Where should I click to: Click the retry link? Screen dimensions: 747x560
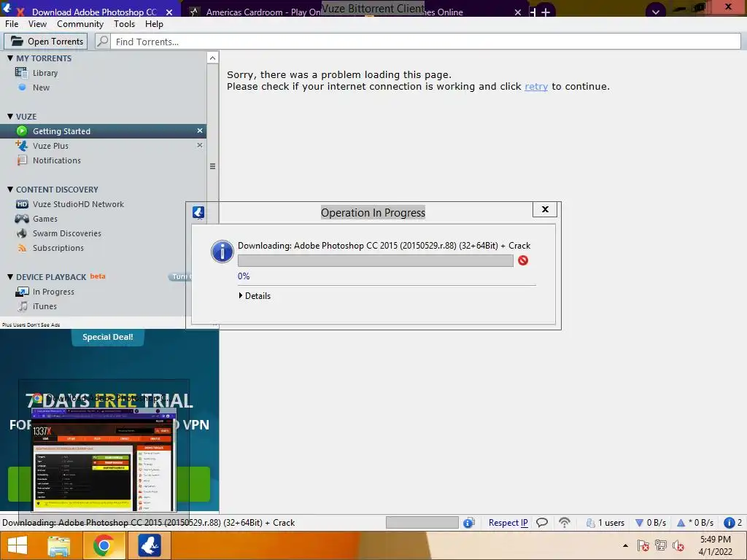536,86
